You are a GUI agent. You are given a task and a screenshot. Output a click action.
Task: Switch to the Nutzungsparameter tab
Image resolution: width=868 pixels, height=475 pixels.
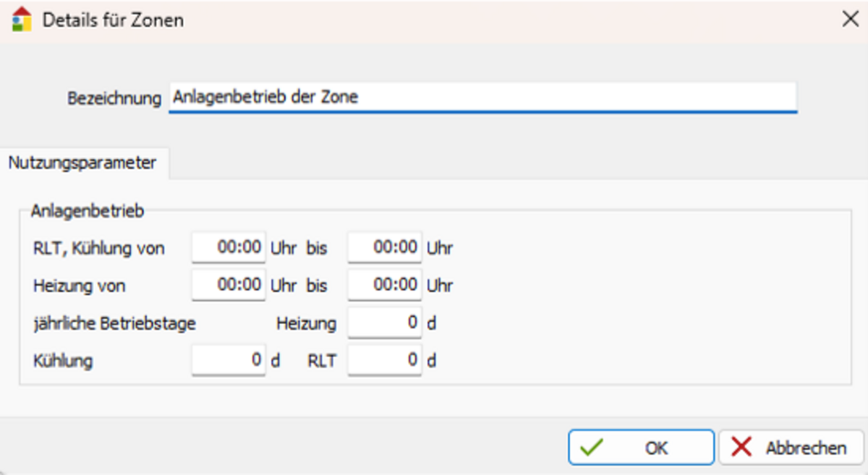coord(82,163)
